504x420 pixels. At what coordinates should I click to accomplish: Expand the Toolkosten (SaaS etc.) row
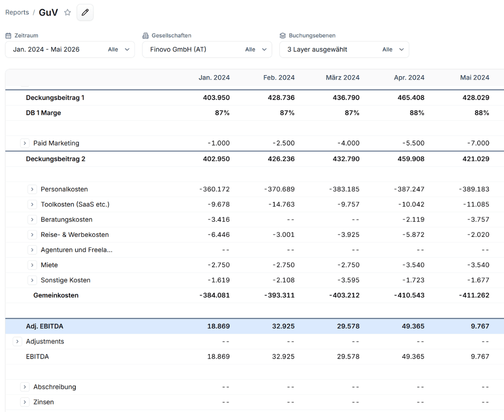pyautogui.click(x=32, y=205)
